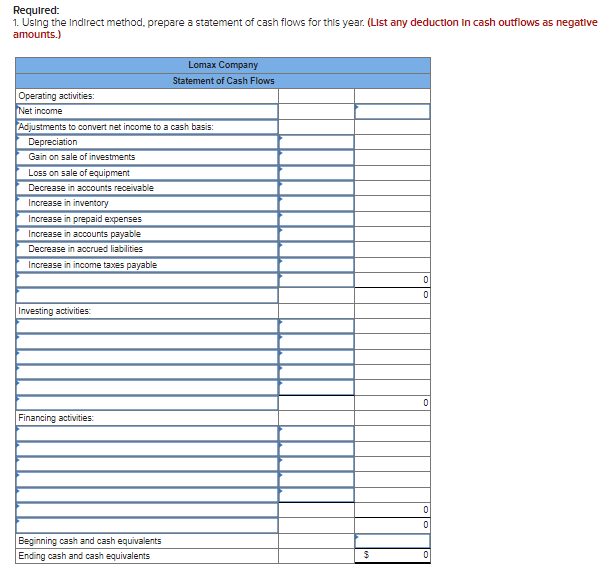
Task: Select the first blank Investing activities label cell
Action: tap(147, 326)
